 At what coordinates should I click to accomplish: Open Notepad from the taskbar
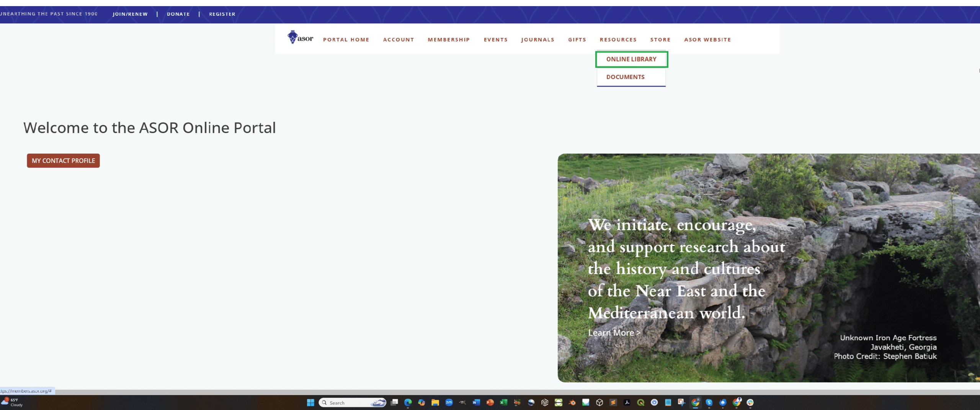pyautogui.click(x=668, y=402)
